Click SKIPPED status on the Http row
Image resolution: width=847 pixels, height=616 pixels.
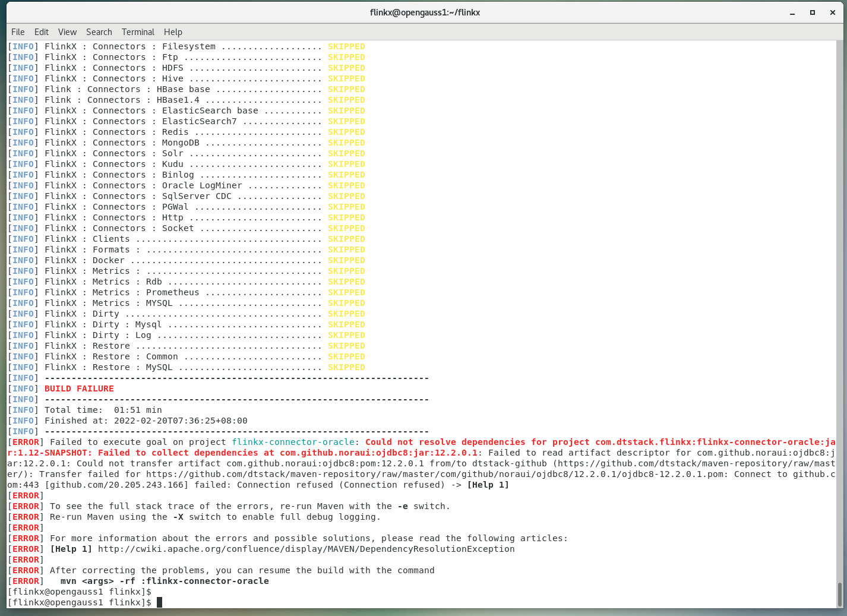[x=346, y=217]
